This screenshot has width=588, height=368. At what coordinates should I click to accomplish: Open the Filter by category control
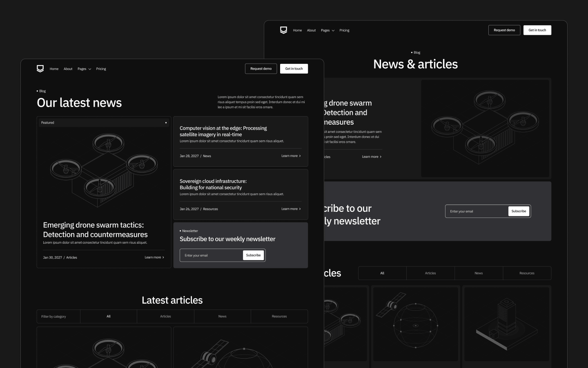pyautogui.click(x=58, y=316)
